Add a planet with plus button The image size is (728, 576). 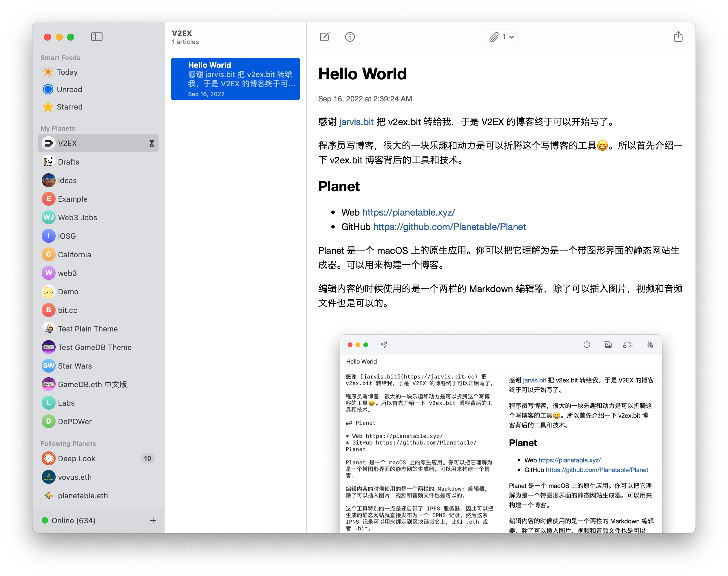[x=153, y=521]
